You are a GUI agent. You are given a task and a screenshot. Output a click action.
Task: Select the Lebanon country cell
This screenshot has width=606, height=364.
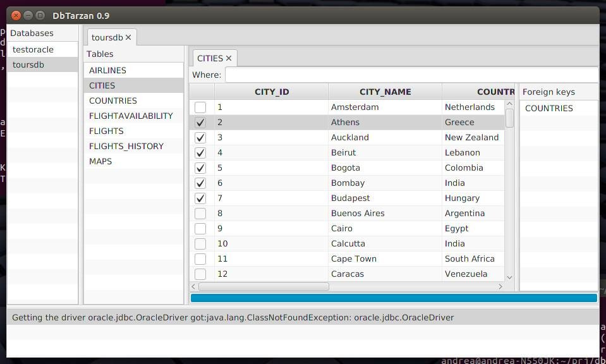pyautogui.click(x=473, y=153)
